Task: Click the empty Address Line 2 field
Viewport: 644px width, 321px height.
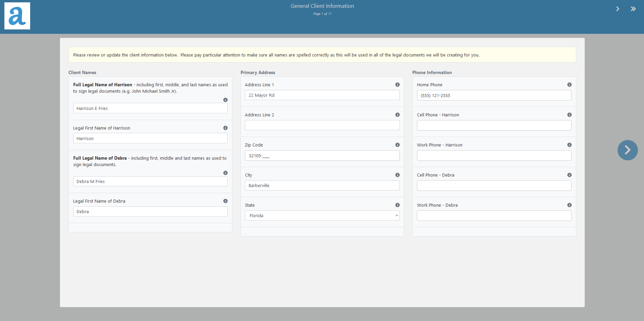Action: point(322,125)
